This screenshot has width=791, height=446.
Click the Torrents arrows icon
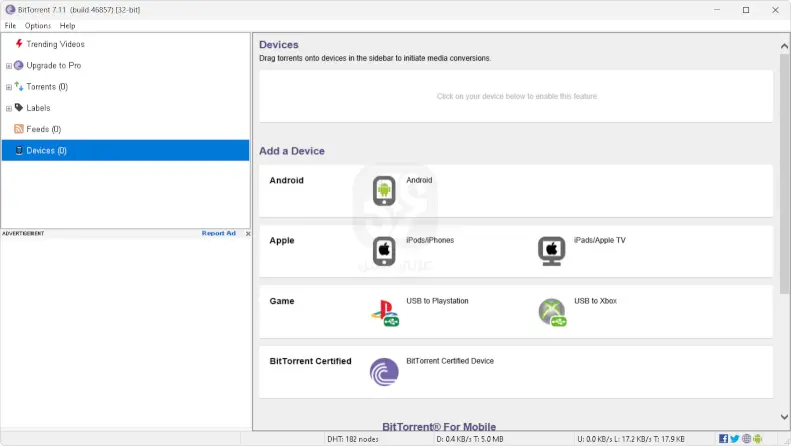pyautogui.click(x=19, y=86)
